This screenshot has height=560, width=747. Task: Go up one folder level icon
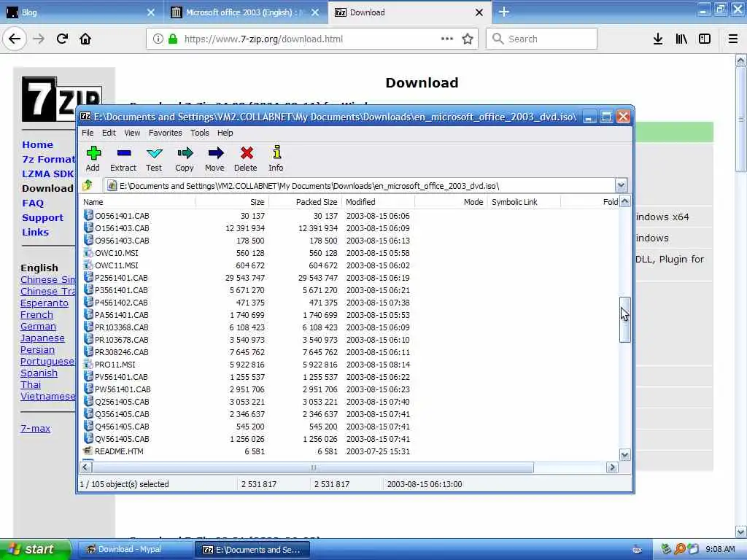(x=88, y=185)
